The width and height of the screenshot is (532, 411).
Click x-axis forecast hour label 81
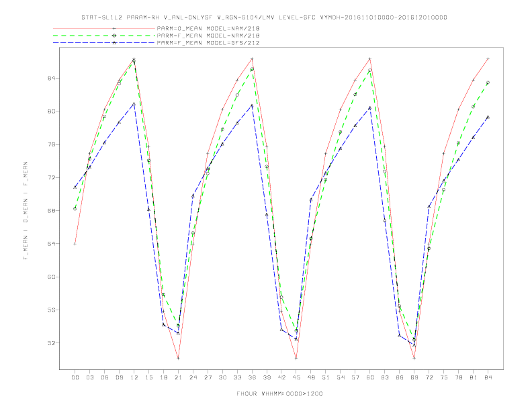[474, 377]
